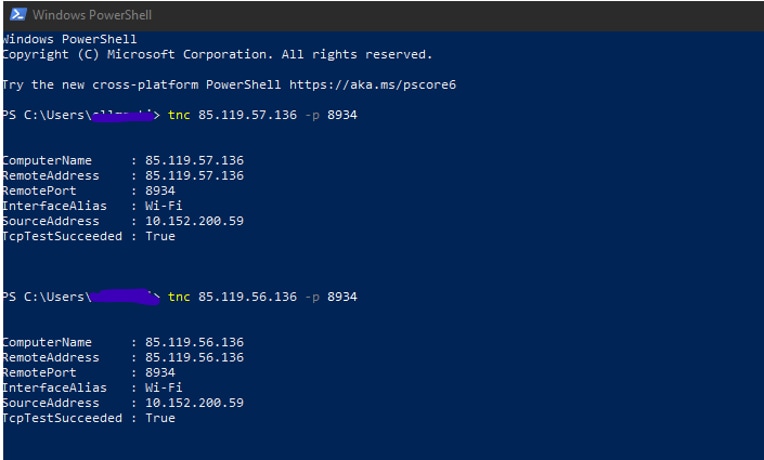Click the Wi-Fi InterfaceAlias in first result
This screenshot has height=460, width=764.
tap(164, 206)
